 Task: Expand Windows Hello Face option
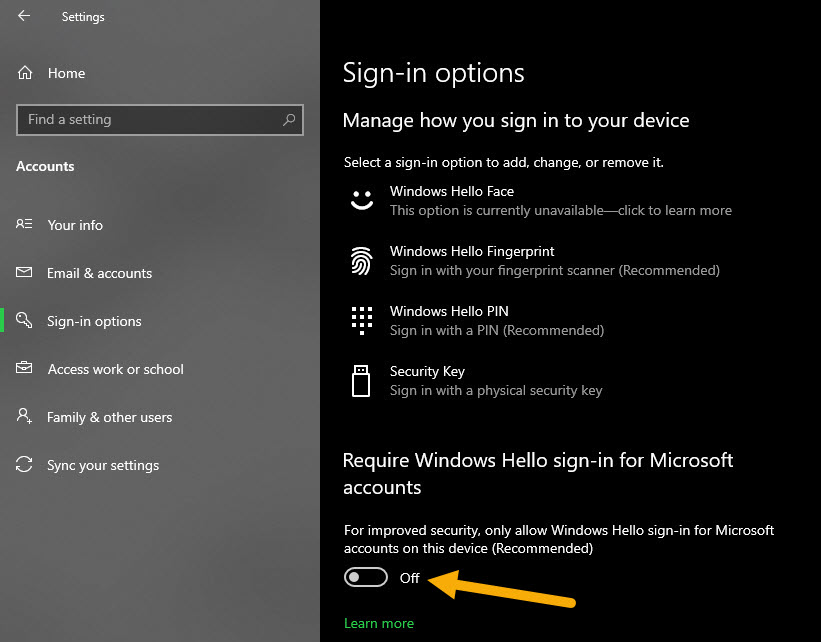(541, 201)
